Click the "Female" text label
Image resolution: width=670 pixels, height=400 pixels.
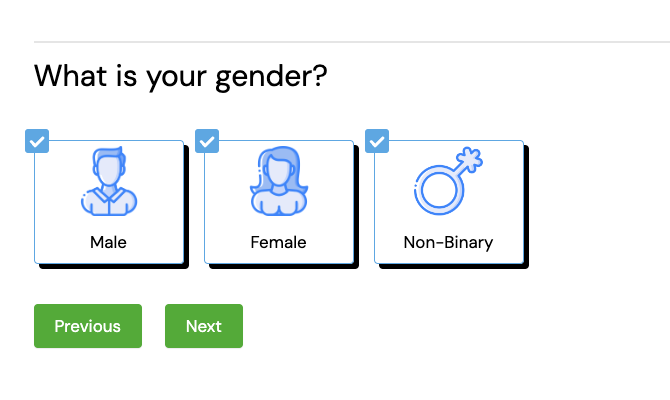tap(278, 242)
